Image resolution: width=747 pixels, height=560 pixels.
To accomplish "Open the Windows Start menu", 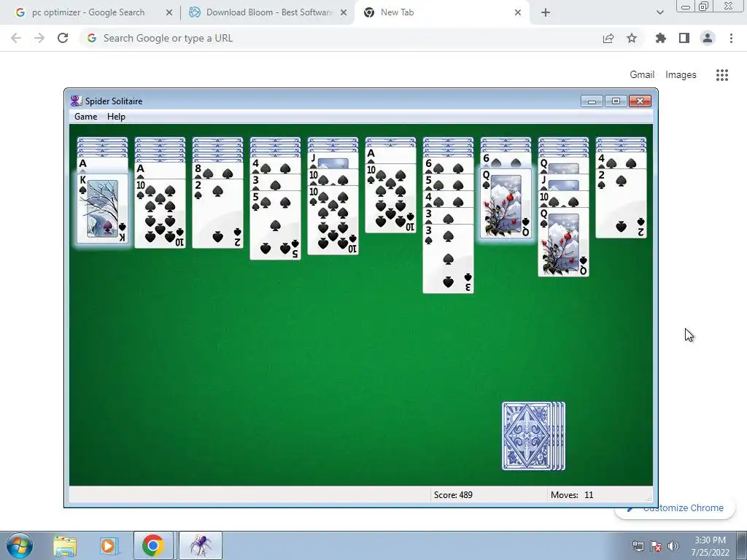I will [20, 545].
